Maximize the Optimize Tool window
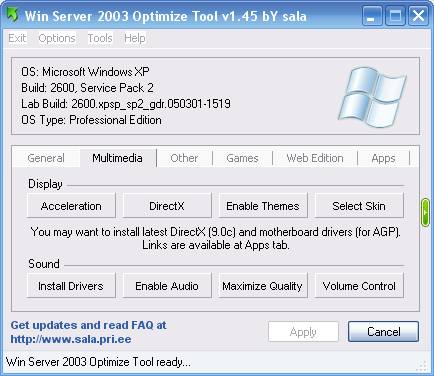 coord(395,16)
